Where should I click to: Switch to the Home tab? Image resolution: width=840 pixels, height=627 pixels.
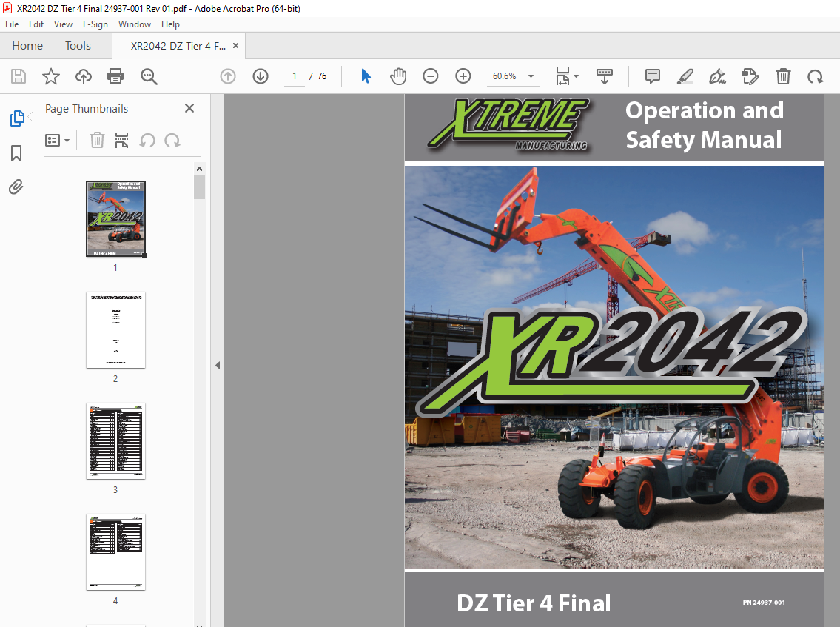click(x=27, y=46)
